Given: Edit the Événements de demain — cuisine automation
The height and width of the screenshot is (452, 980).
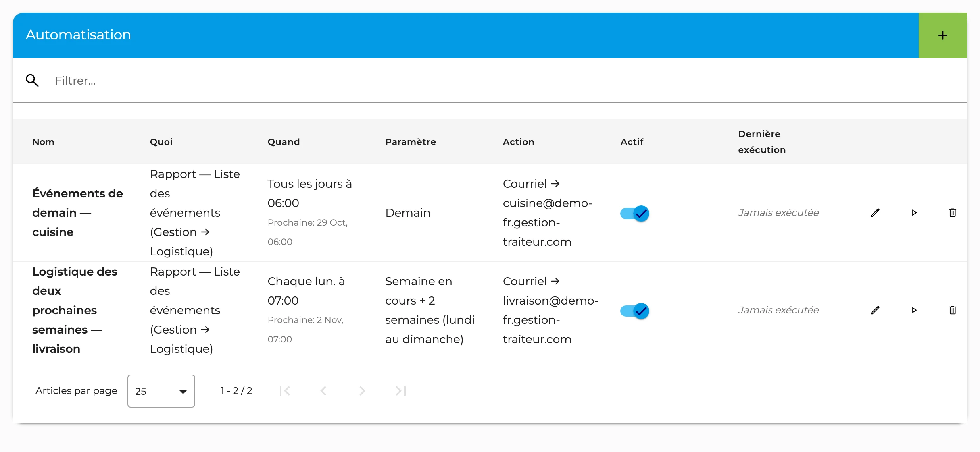Looking at the screenshot, I should point(875,213).
